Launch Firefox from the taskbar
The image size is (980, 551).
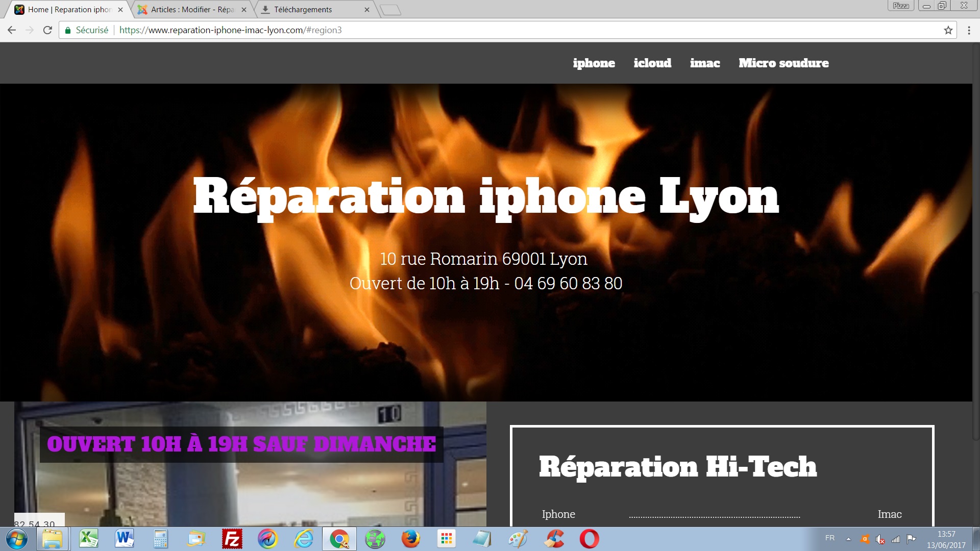pos(411,539)
